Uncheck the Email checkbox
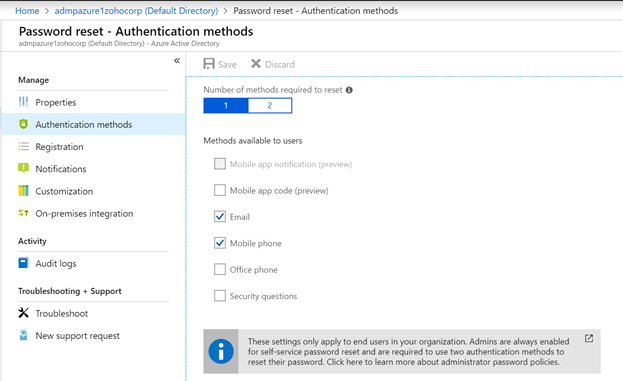The height and width of the screenshot is (381, 623). pos(220,217)
